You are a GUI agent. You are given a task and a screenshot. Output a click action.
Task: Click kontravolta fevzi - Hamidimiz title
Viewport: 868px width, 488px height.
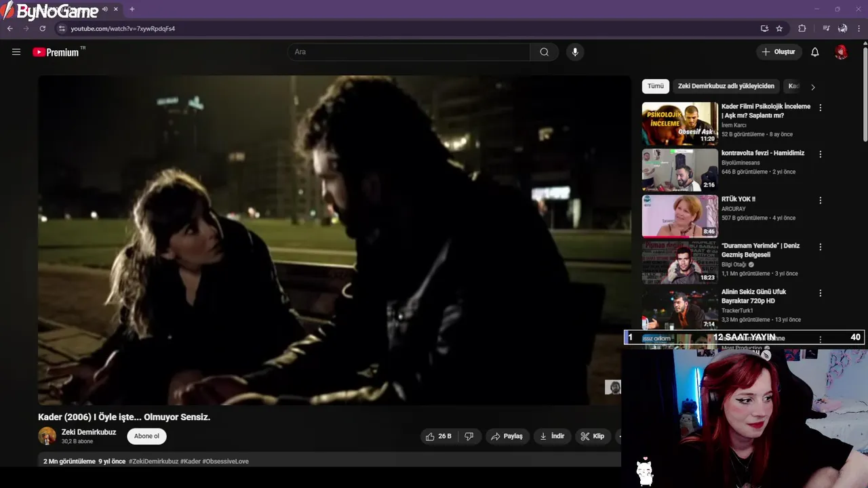coord(763,153)
